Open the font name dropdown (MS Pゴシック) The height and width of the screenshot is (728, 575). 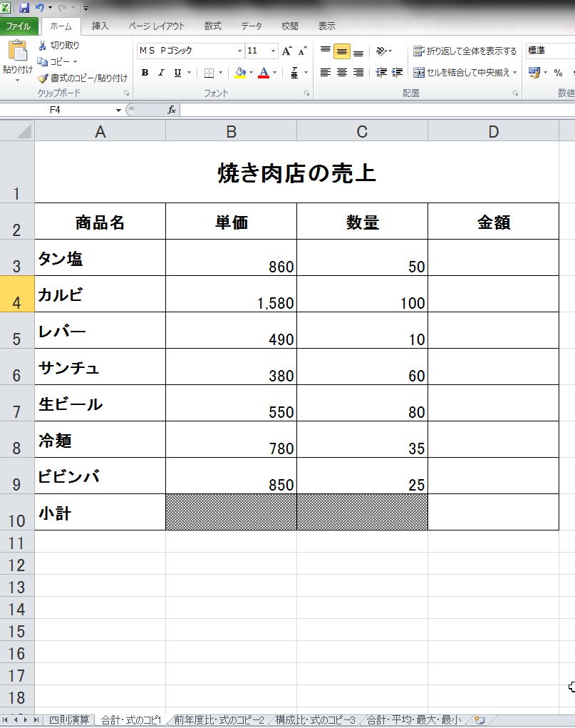pos(239,51)
